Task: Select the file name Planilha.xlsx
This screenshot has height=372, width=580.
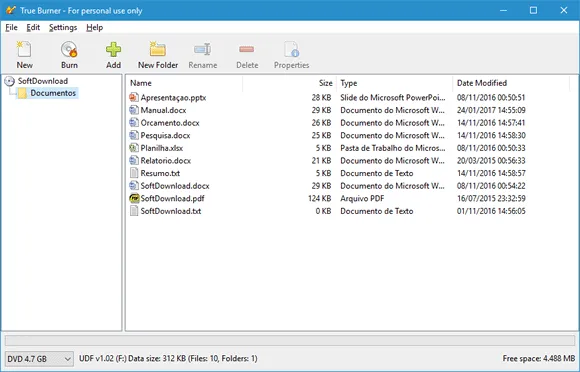Action: point(162,148)
